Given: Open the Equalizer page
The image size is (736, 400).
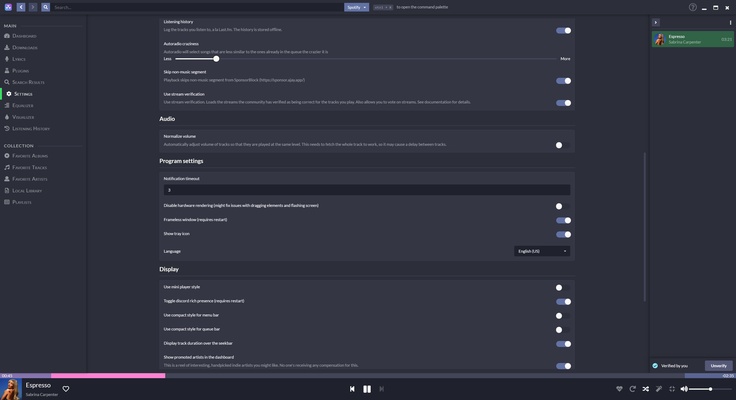Looking at the screenshot, I should tap(23, 105).
